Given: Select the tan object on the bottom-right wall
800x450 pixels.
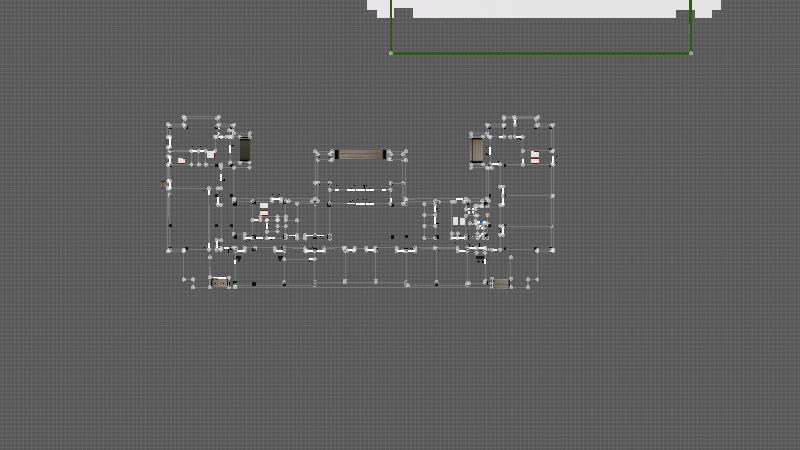Looking at the screenshot, I should pyautogui.click(x=501, y=283).
